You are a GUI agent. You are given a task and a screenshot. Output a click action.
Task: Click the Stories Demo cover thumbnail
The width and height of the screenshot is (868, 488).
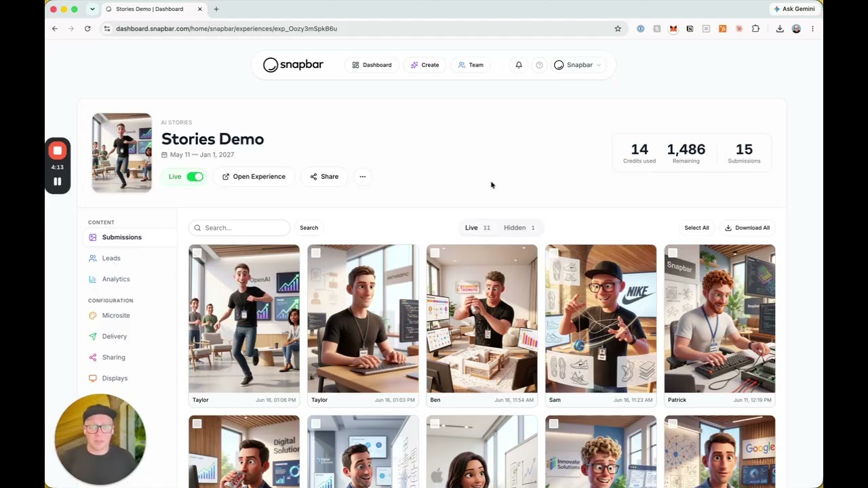coord(122,152)
